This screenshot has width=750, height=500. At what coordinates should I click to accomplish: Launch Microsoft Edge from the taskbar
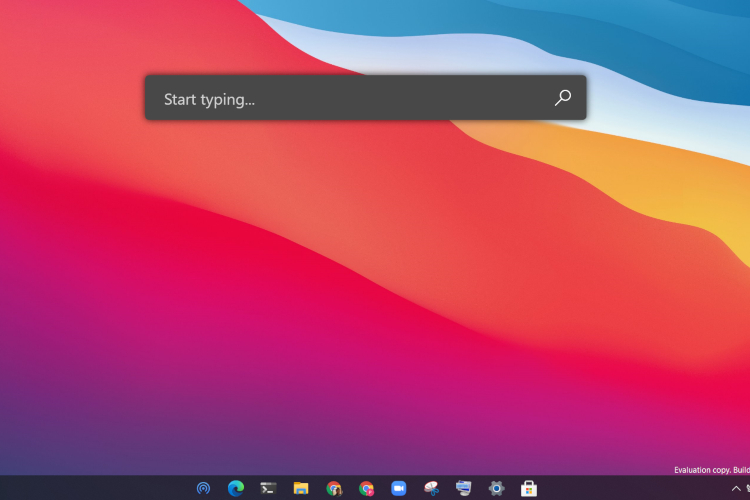coord(236,489)
